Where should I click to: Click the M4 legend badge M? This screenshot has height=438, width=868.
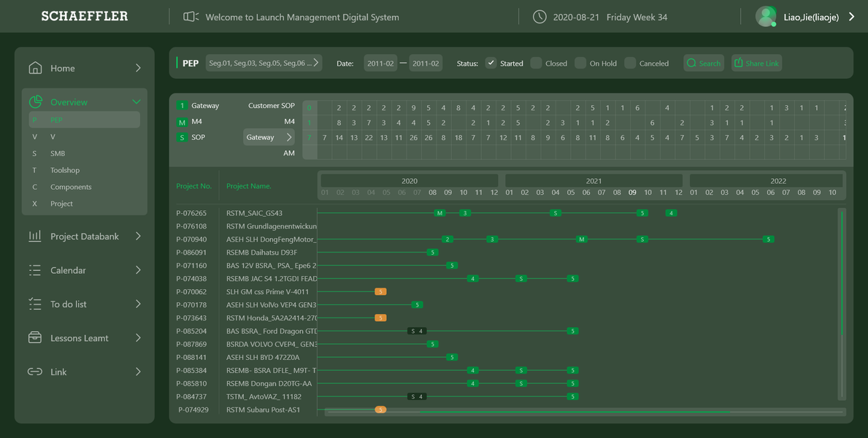(182, 122)
